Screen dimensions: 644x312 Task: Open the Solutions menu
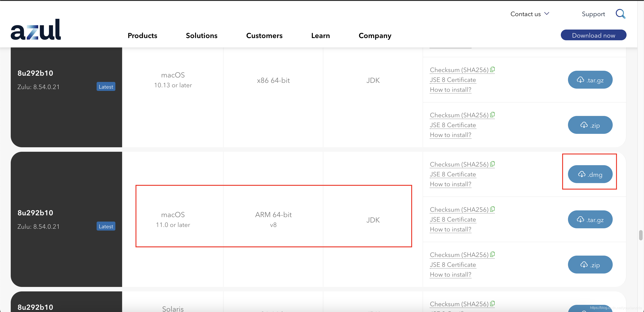[x=201, y=36]
